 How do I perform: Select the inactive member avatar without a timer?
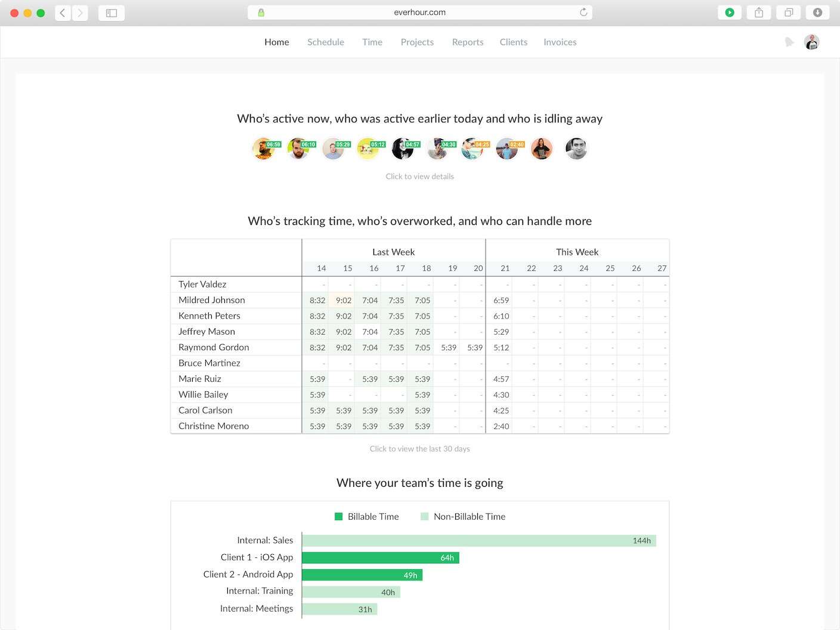click(576, 149)
